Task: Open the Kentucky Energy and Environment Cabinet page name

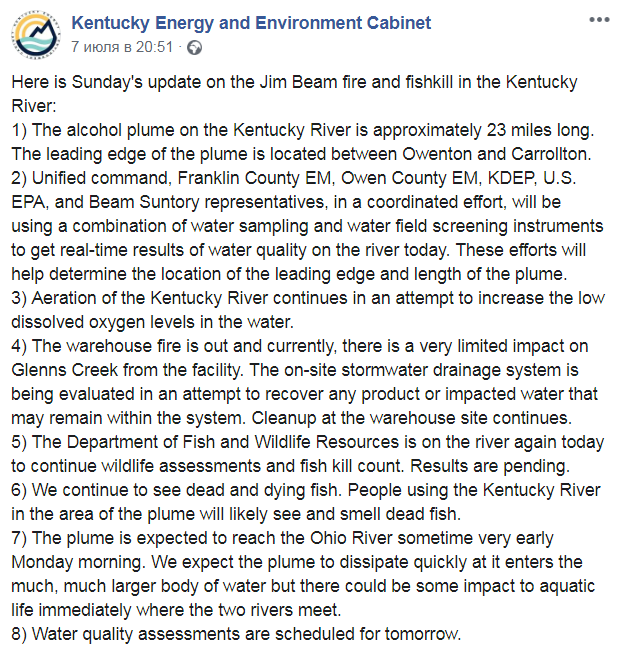Action: [251, 22]
